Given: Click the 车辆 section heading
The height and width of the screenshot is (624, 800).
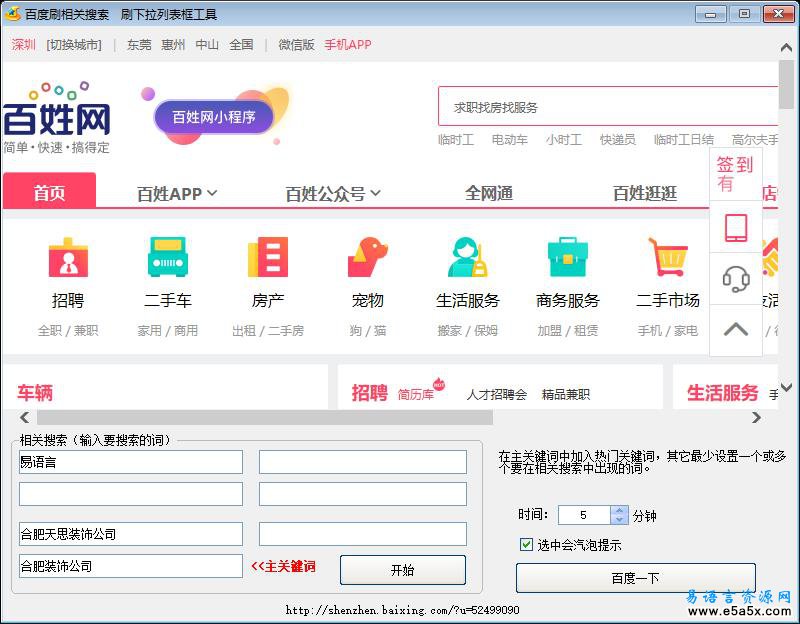Looking at the screenshot, I should point(35,392).
